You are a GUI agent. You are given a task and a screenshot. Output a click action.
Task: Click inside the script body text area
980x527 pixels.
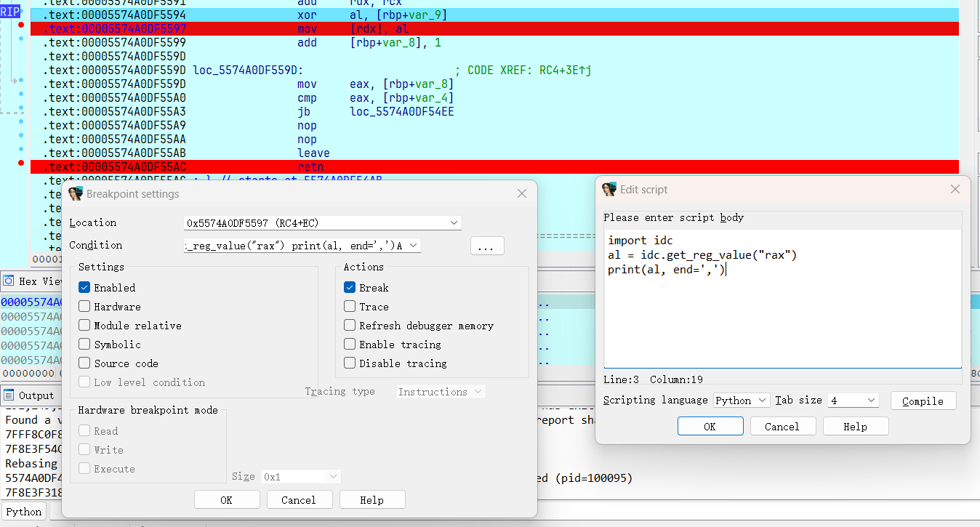[782, 320]
